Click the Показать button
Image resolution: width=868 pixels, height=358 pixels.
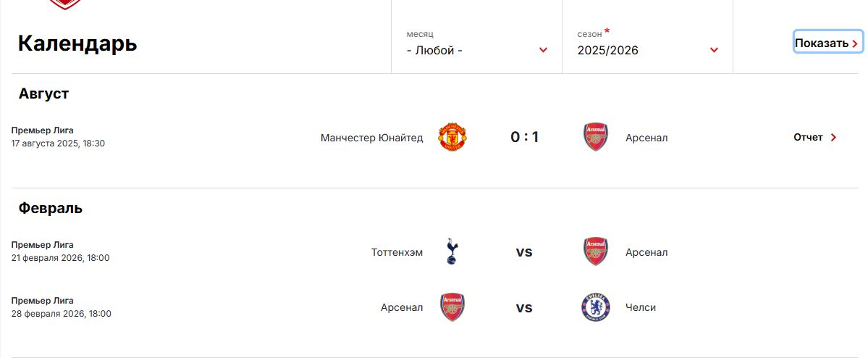tap(828, 43)
